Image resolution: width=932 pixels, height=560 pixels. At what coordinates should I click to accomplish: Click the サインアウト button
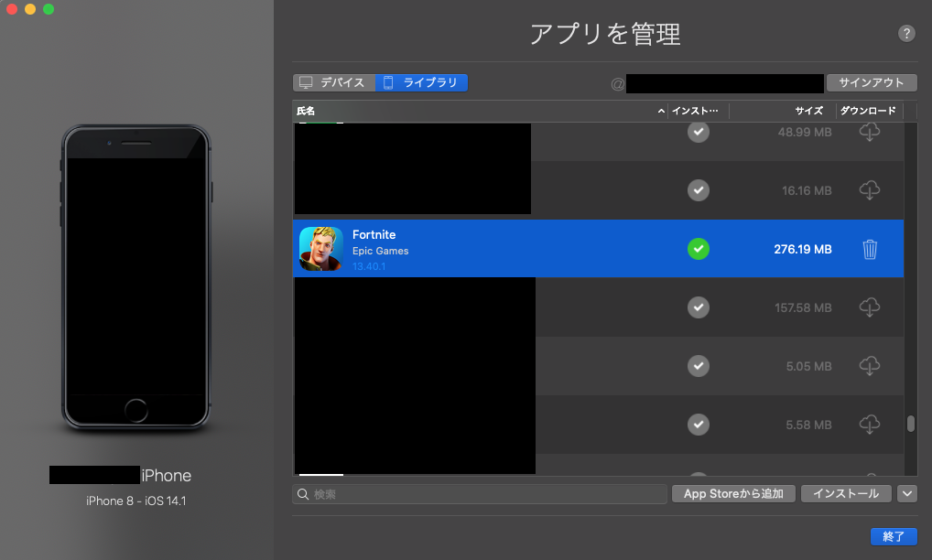click(872, 82)
